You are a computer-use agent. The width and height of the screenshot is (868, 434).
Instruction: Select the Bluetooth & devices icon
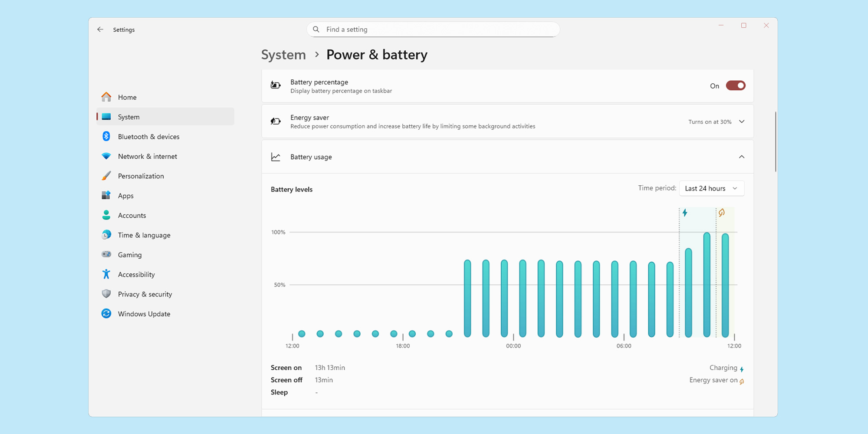[x=106, y=136]
